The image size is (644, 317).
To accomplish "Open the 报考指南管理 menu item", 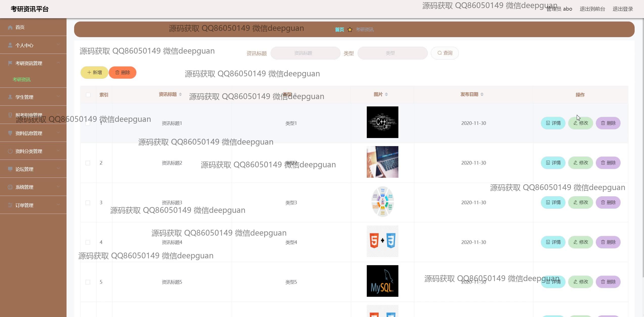I will [x=33, y=115].
